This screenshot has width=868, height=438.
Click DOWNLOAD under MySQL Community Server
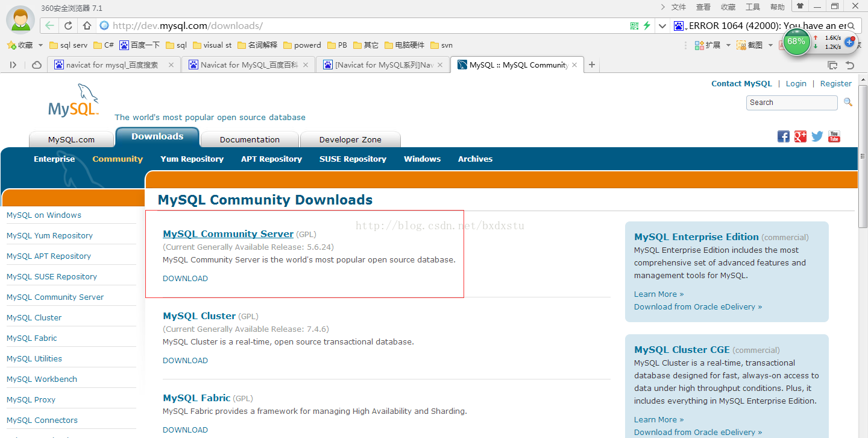point(185,278)
